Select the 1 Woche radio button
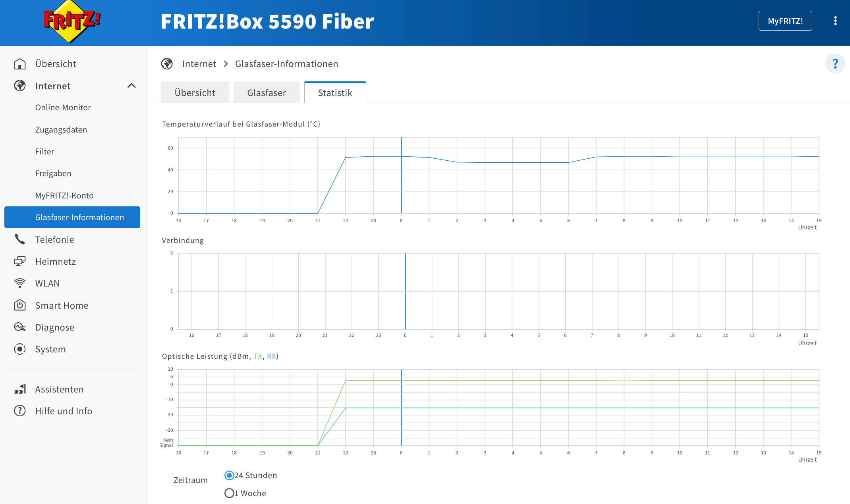The height and width of the screenshot is (504, 850). pos(229,493)
